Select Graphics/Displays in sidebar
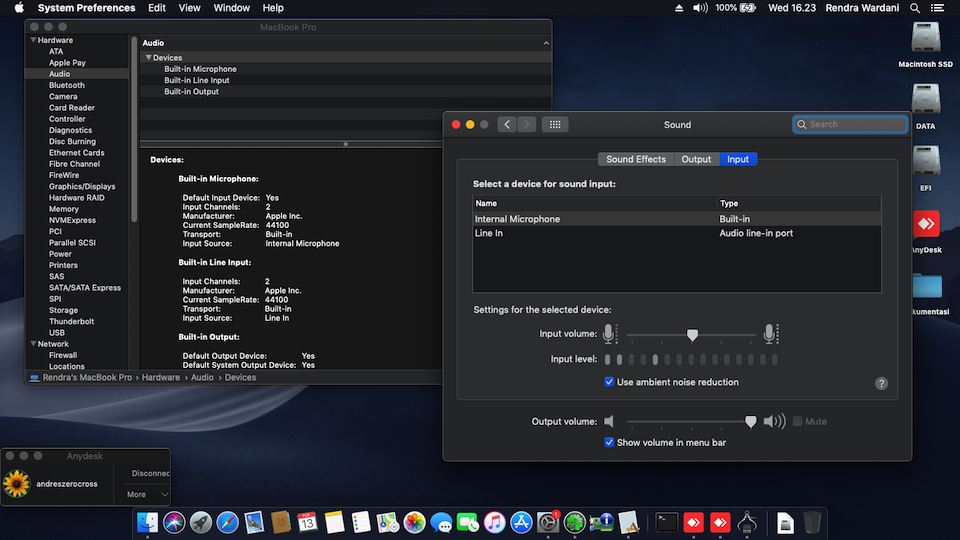The image size is (960, 540). coord(82,187)
